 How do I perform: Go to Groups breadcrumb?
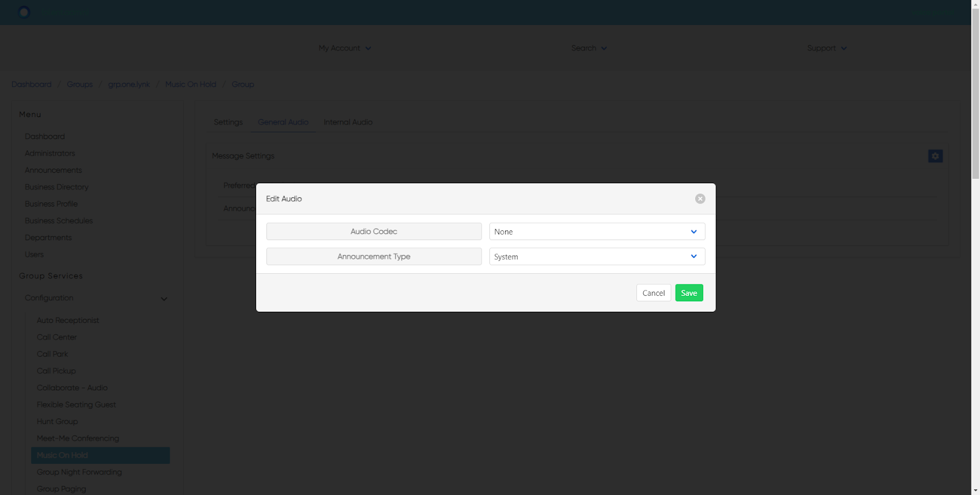click(80, 85)
